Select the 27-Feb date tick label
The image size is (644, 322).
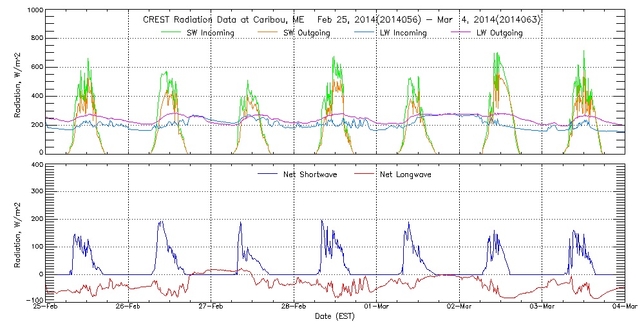[211, 307]
